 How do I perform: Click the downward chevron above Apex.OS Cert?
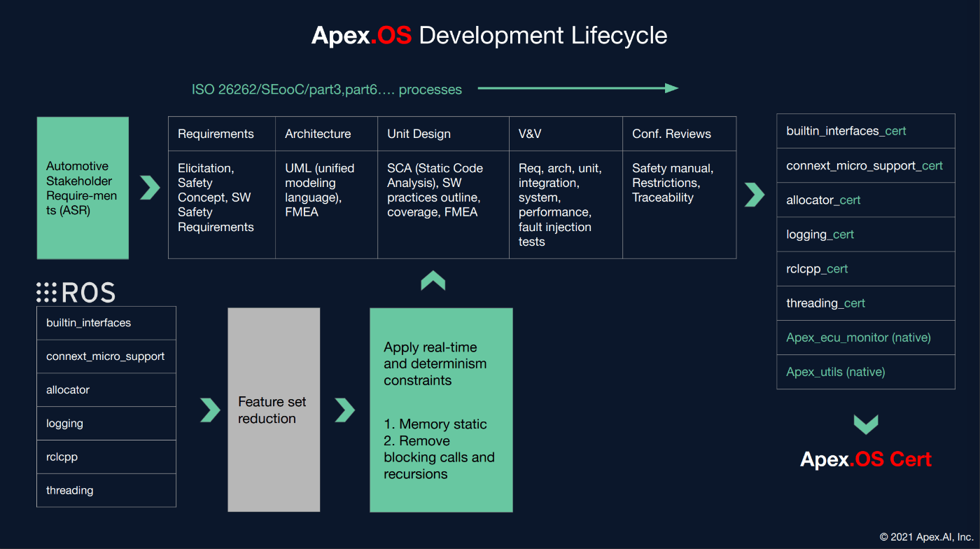pyautogui.click(x=866, y=424)
